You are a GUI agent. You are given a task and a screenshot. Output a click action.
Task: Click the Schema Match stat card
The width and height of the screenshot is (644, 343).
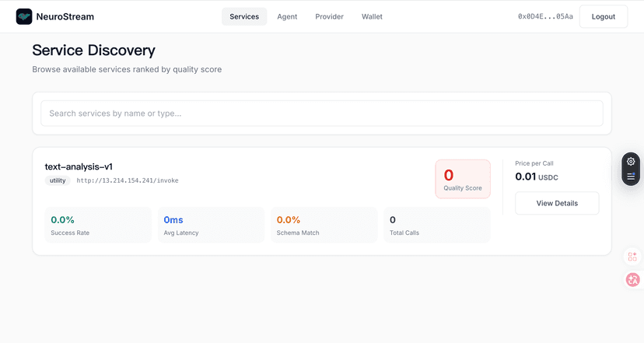(324, 225)
